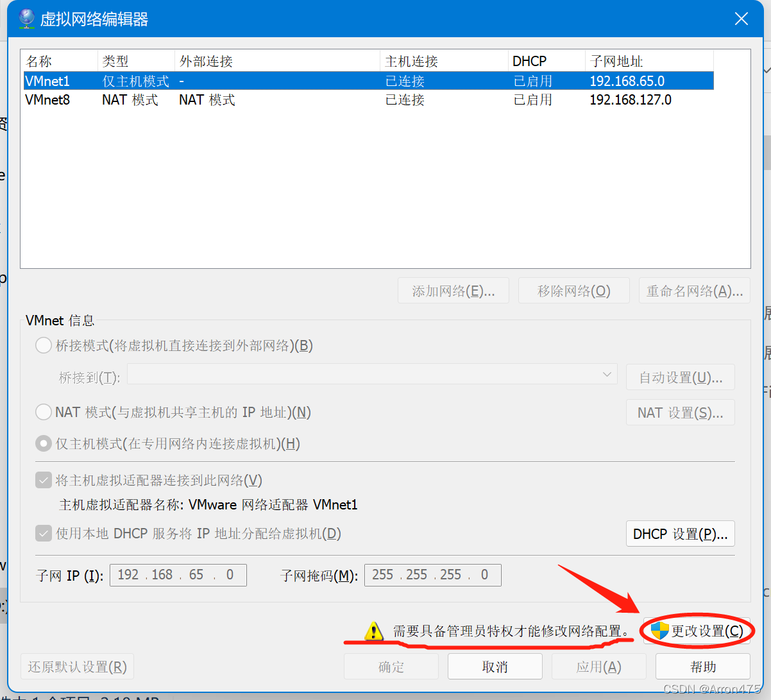771x700 pixels.
Task: Click the 更改设置(C) button
Action: click(697, 631)
